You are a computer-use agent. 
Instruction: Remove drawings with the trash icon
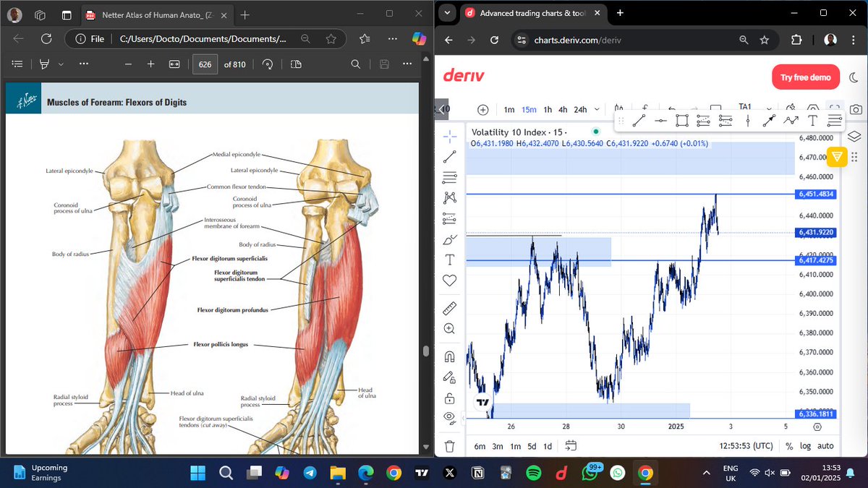pos(449,446)
